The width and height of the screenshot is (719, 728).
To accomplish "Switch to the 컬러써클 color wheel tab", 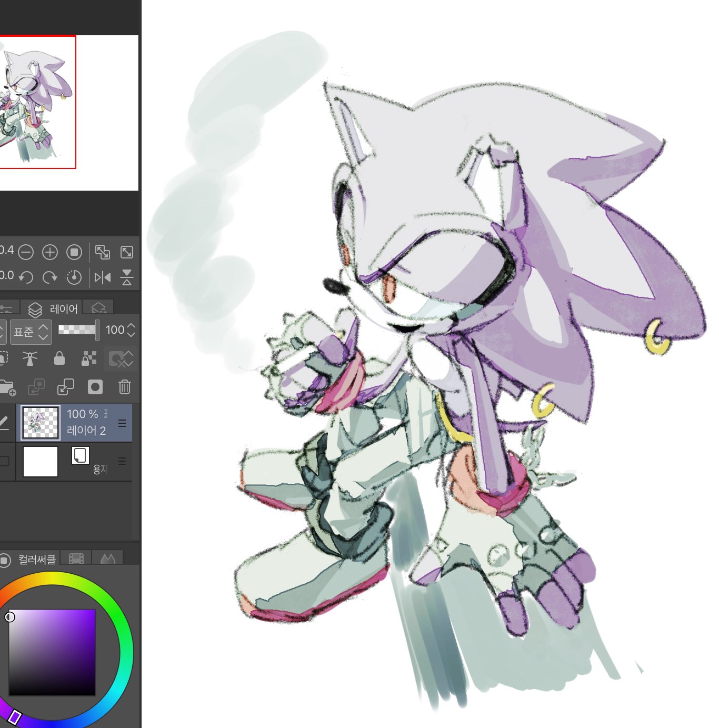I will (31, 560).
